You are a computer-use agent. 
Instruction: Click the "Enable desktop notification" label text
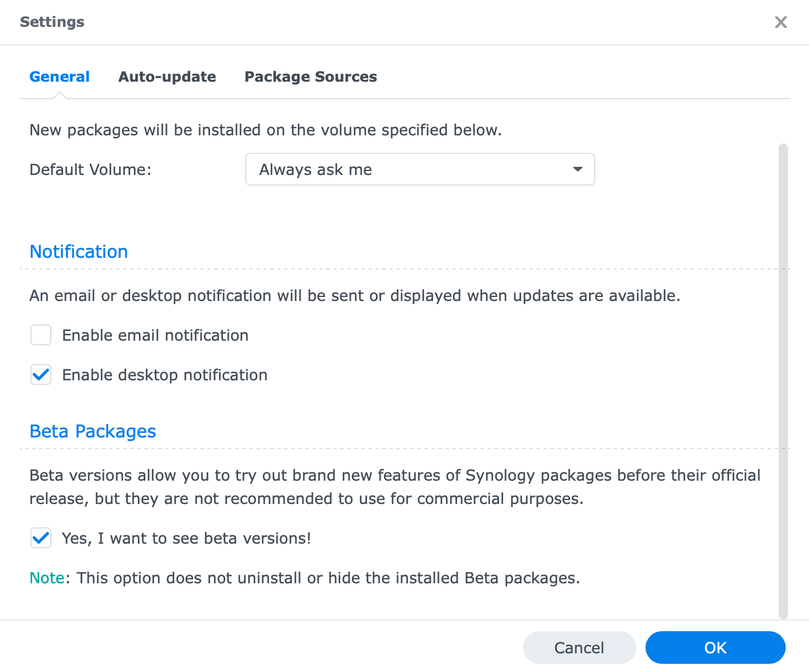(x=165, y=375)
